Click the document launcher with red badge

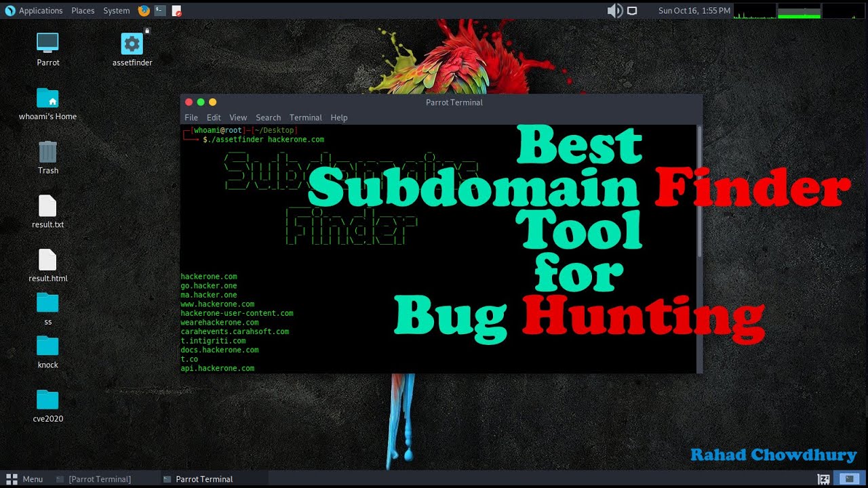click(176, 10)
